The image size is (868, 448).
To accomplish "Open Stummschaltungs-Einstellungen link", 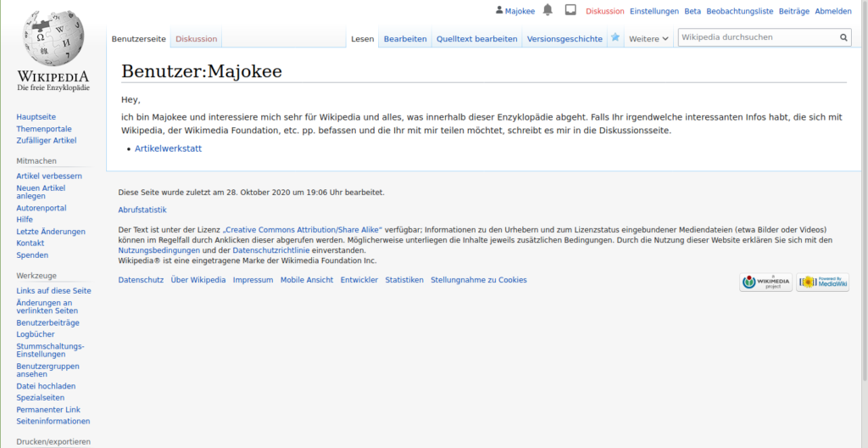I will (x=50, y=350).
